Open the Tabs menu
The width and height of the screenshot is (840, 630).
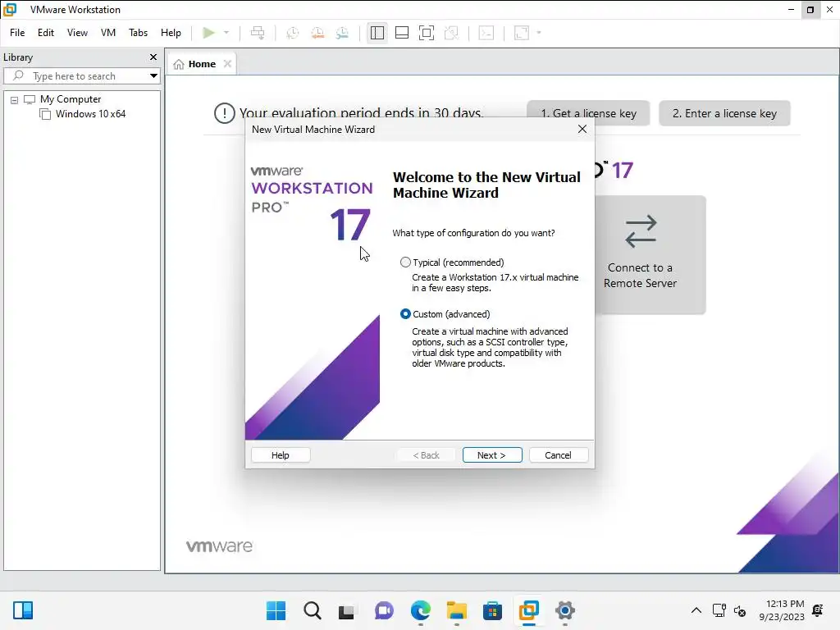tap(138, 33)
